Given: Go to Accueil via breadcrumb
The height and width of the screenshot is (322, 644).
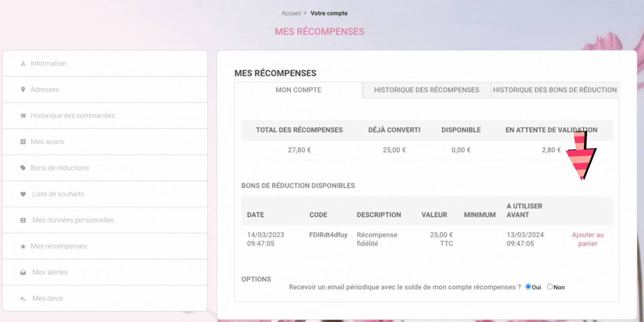Looking at the screenshot, I should [291, 13].
